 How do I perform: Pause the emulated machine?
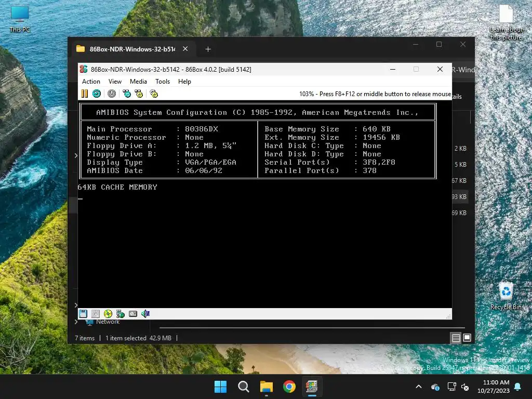point(85,94)
